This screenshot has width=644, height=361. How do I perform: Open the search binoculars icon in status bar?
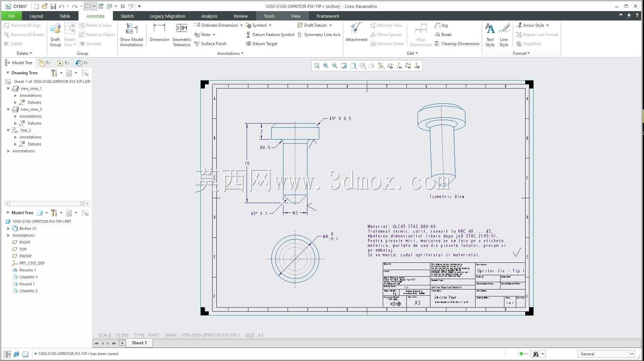(x=536, y=354)
